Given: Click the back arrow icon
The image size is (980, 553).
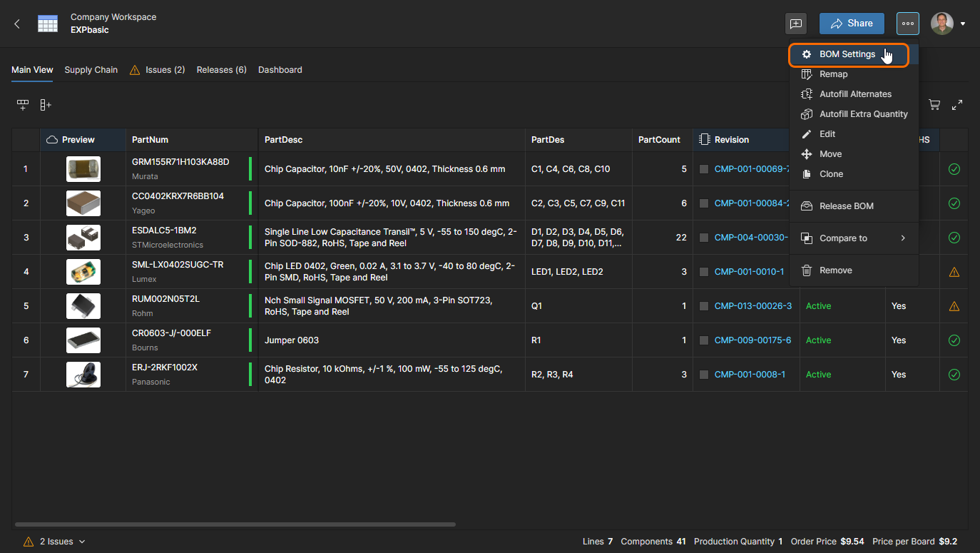Looking at the screenshot, I should pyautogui.click(x=17, y=24).
